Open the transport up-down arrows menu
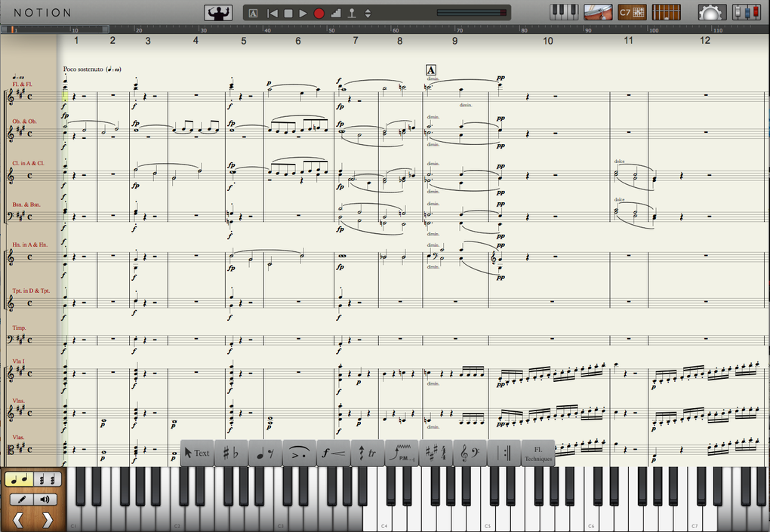Screen dimensions: 770x532 pos(368,14)
